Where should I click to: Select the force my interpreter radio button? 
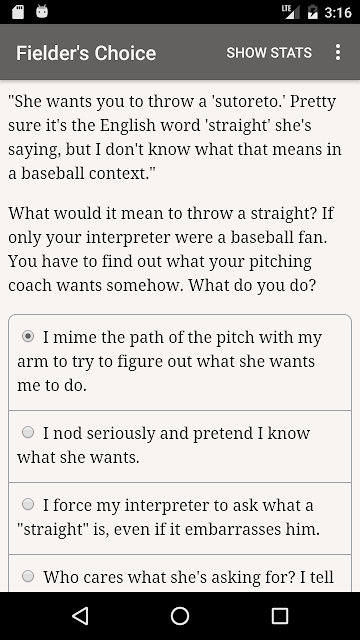28,504
